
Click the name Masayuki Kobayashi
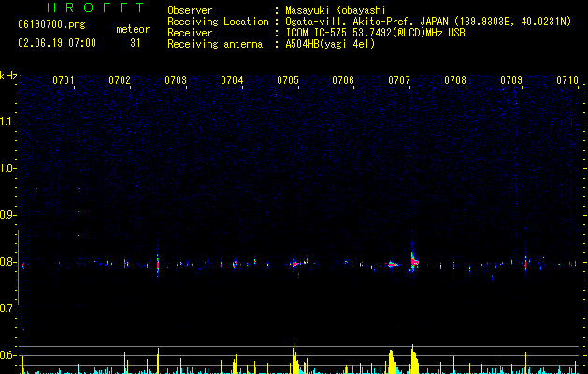[x=336, y=10]
